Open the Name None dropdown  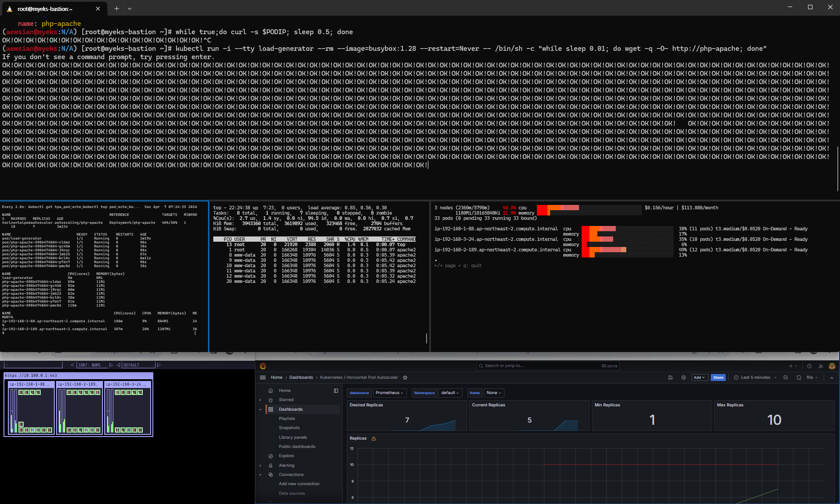pos(494,393)
